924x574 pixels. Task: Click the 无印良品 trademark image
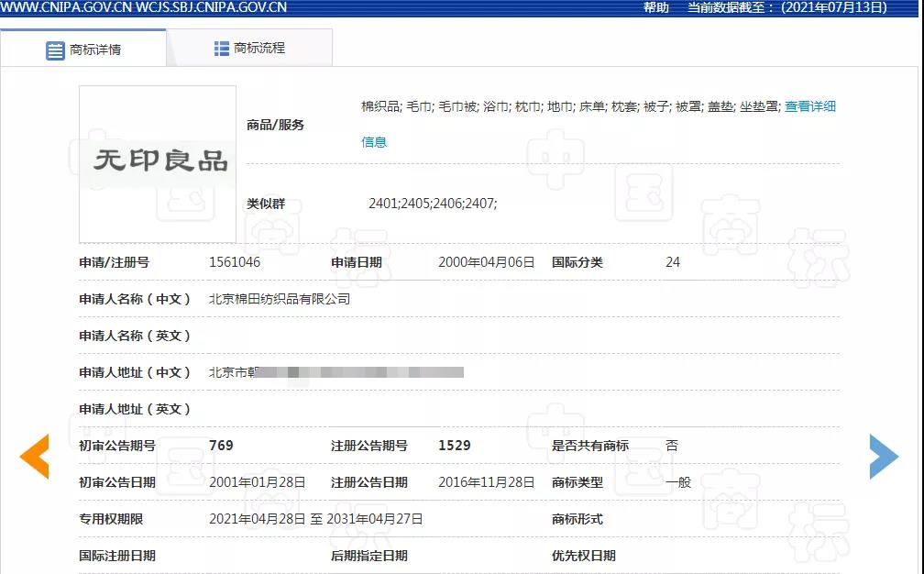[x=158, y=164]
